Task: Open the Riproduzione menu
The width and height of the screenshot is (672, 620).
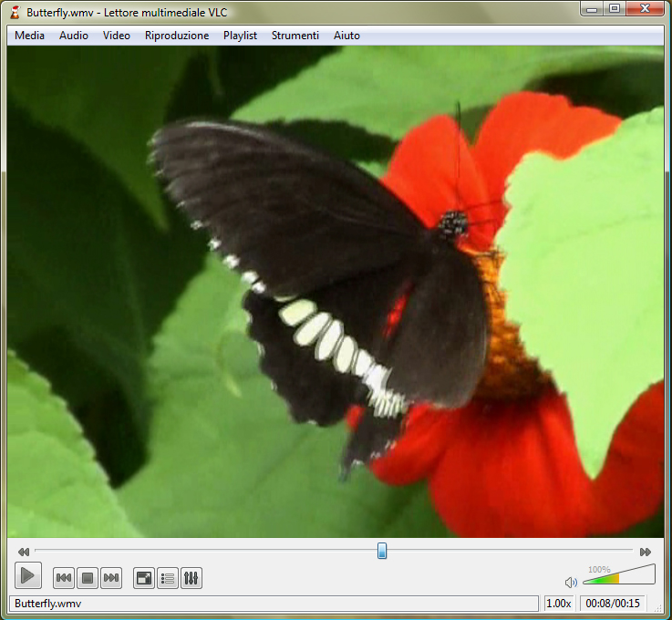Action: (x=177, y=36)
